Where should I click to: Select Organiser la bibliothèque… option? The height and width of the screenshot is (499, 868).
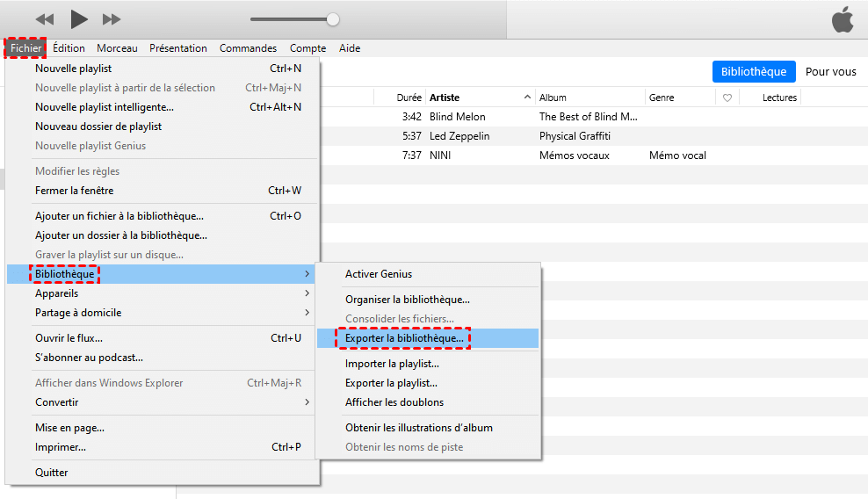pyautogui.click(x=407, y=300)
